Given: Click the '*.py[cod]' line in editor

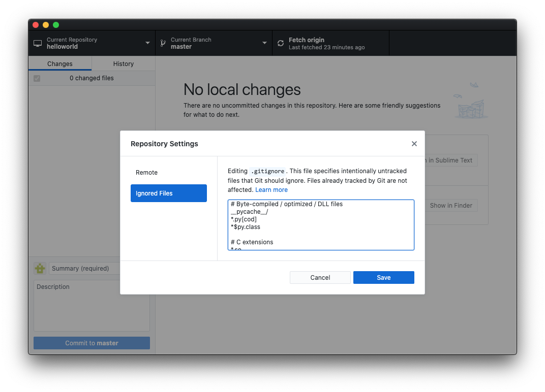Looking at the screenshot, I should (x=244, y=219).
